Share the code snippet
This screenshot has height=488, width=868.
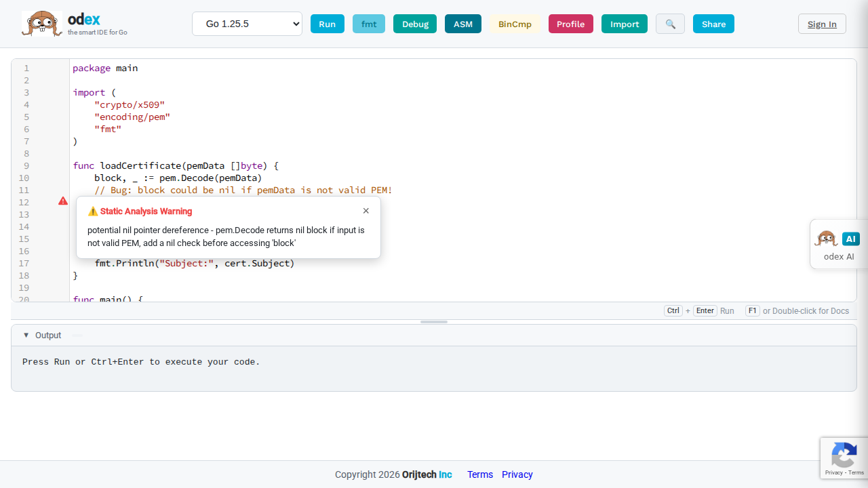[713, 24]
